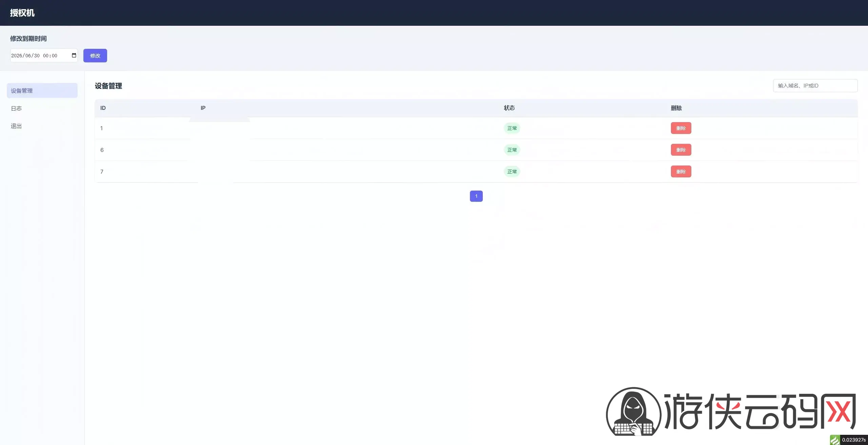The height and width of the screenshot is (445, 868).
Task: Click the 正常 status badge in row 6
Action: (512, 150)
